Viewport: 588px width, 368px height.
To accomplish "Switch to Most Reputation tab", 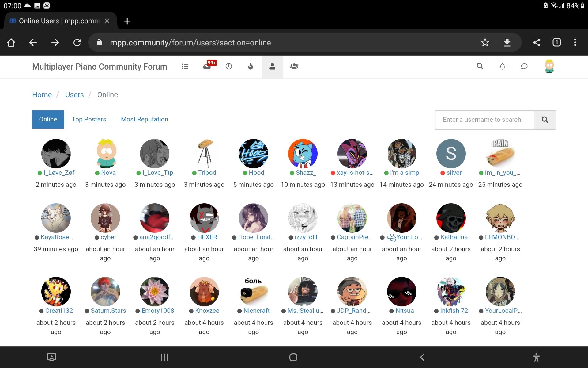I will [145, 119].
